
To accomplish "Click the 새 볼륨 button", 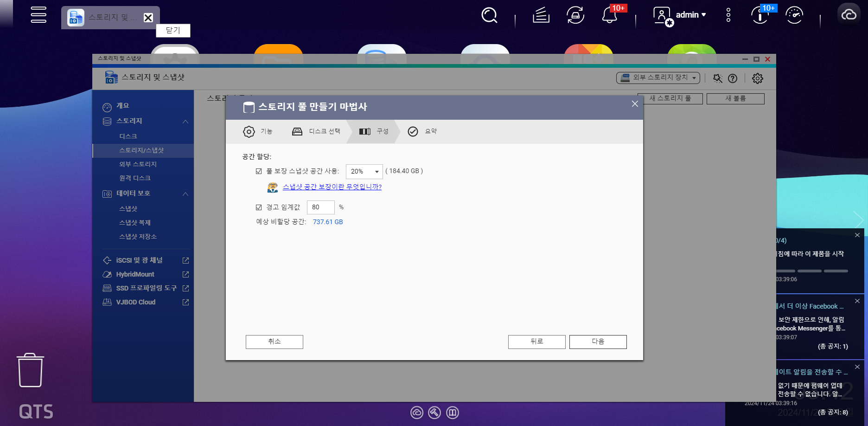I will (x=735, y=98).
